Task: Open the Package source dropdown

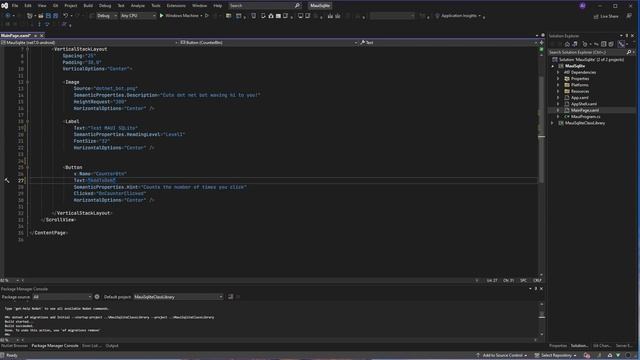Action: [x=62, y=297]
